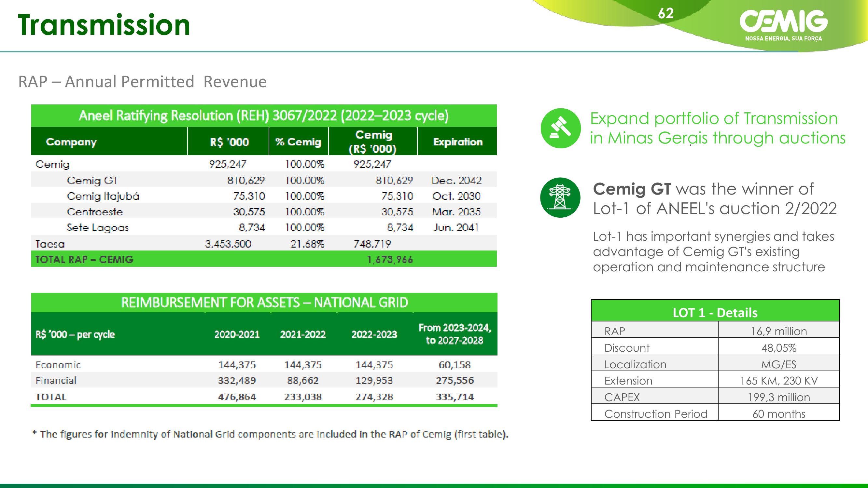The image size is (868, 488).
Task: Click the transmission tower icon
Action: 560,198
